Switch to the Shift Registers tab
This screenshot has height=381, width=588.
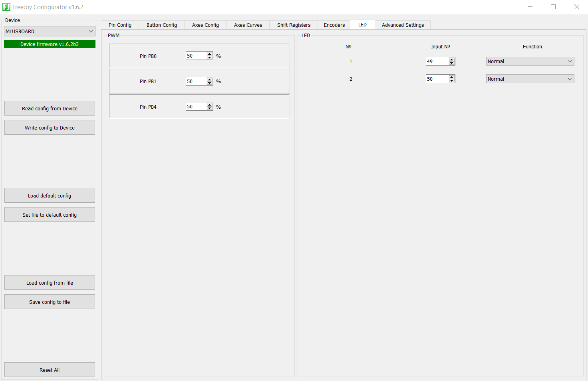click(293, 24)
